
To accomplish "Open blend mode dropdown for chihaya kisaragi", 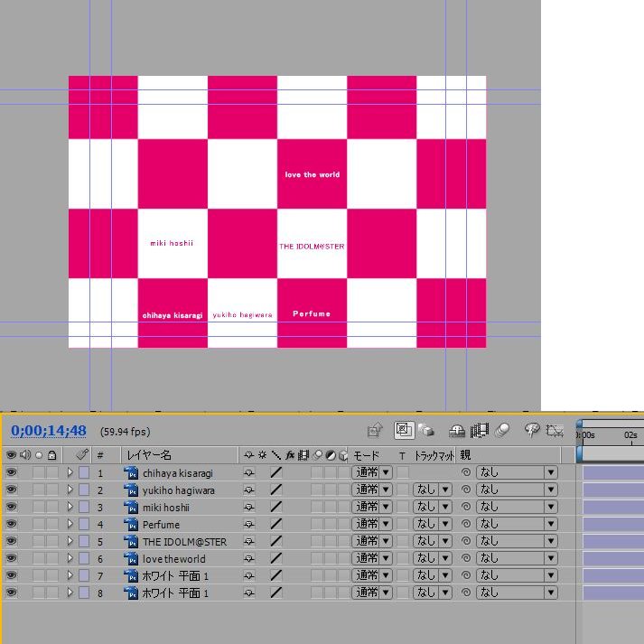I will tap(372, 472).
